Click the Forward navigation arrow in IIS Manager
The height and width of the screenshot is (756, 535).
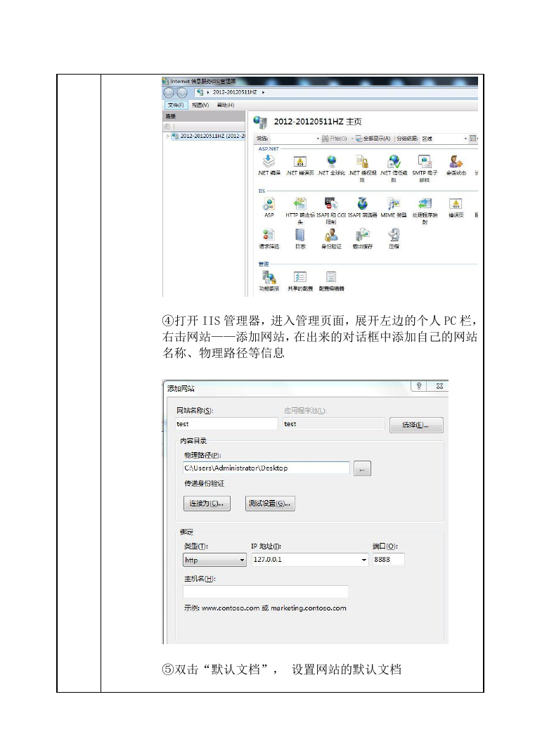click(181, 93)
